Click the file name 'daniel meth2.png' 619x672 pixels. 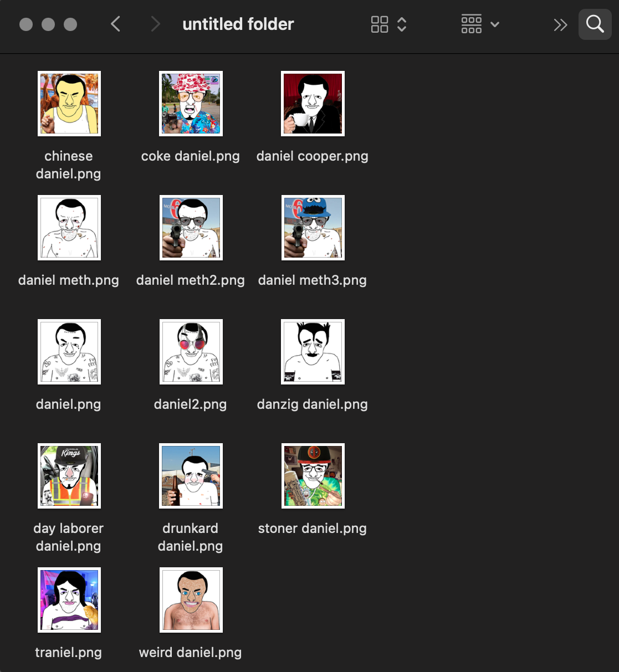point(191,280)
